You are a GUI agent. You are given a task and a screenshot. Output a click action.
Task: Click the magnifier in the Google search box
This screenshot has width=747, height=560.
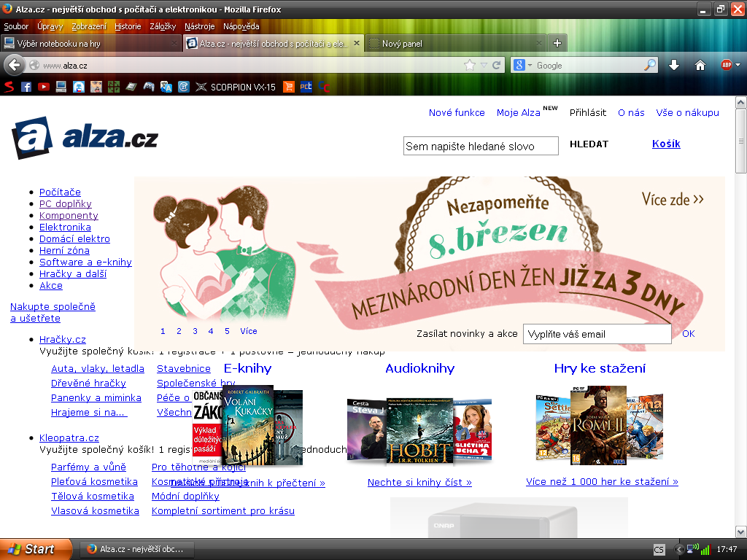pos(650,65)
